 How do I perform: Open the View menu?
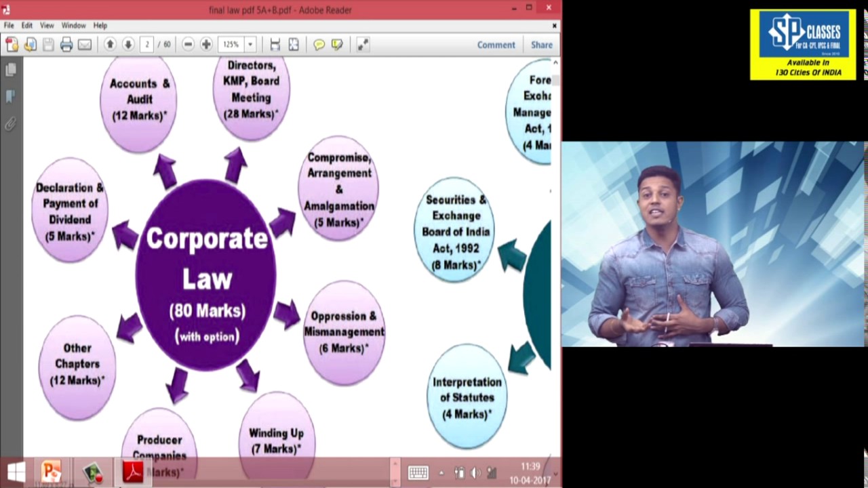[x=47, y=25]
